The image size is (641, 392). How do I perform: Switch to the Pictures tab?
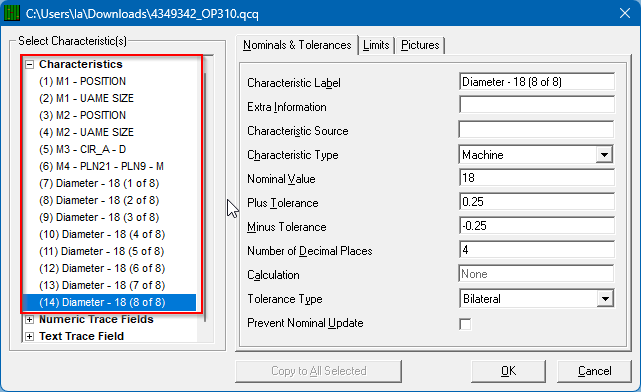coord(420,45)
